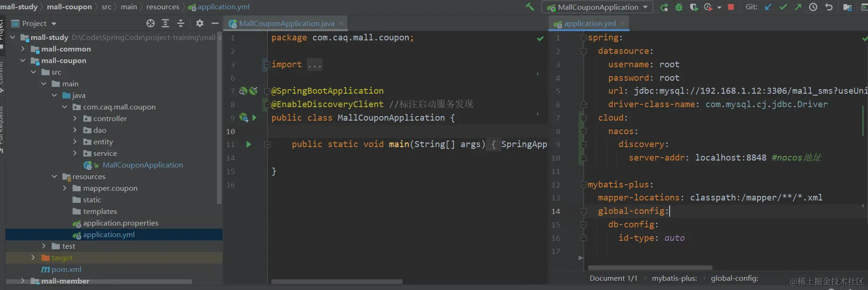The height and width of the screenshot is (290, 868).
Task: Click mall-coupon in the breadcrumb bar
Action: [69, 6]
